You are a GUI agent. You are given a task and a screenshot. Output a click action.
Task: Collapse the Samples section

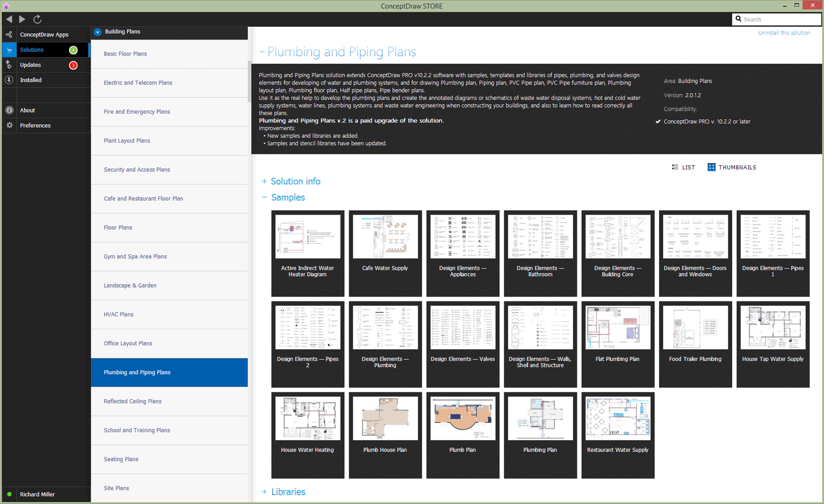point(264,197)
